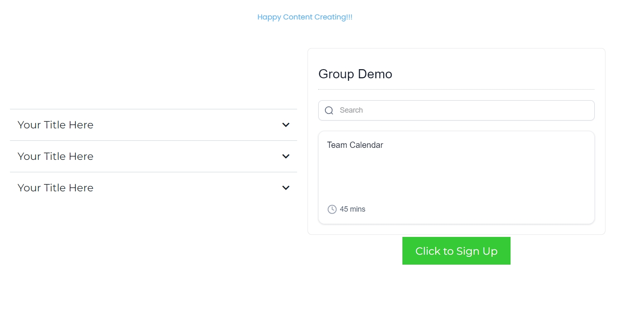Expand the top accordion chevron arrow
Image resolution: width=644 pixels, height=316 pixels.
coord(286,125)
